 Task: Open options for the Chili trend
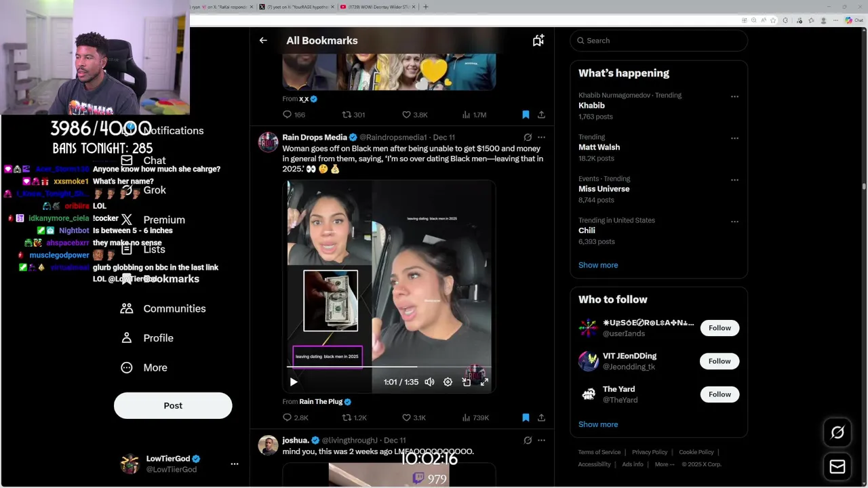click(734, 221)
